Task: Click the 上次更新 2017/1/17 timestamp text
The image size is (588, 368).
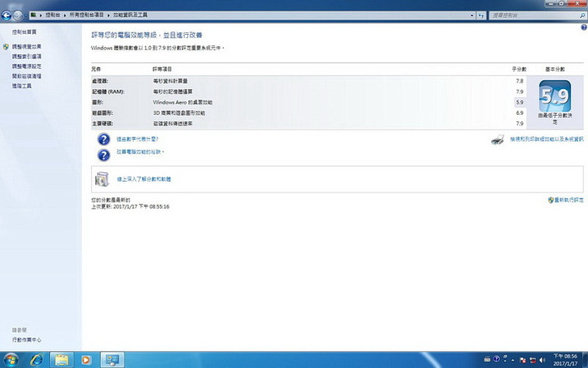Action: coord(130,206)
